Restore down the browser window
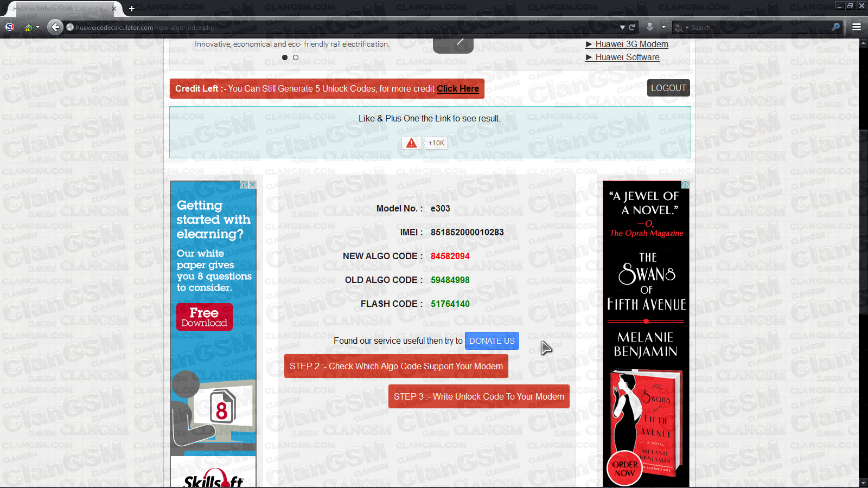The height and width of the screenshot is (488, 868). coord(850,6)
